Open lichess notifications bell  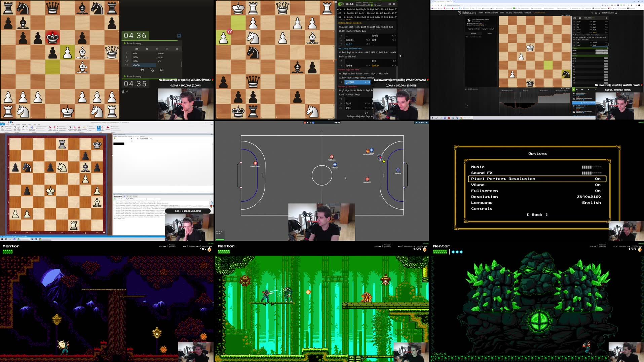click(599, 13)
